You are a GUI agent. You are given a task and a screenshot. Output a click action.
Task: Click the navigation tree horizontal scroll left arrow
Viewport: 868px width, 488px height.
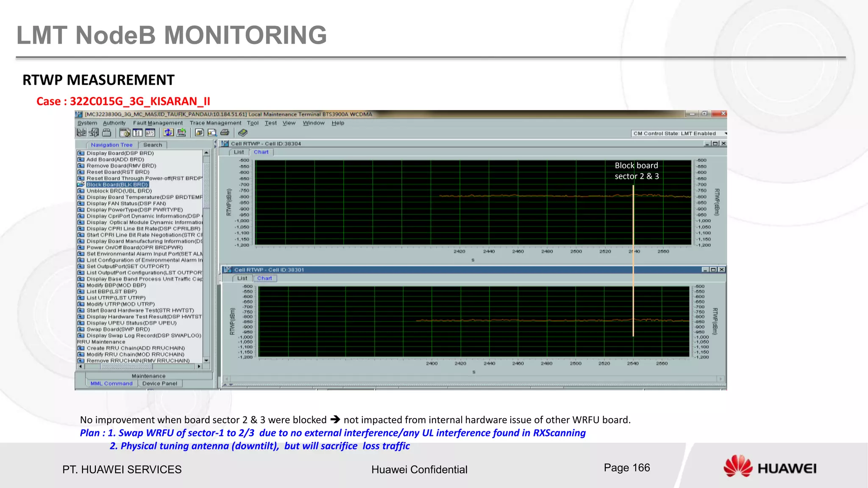coord(81,366)
